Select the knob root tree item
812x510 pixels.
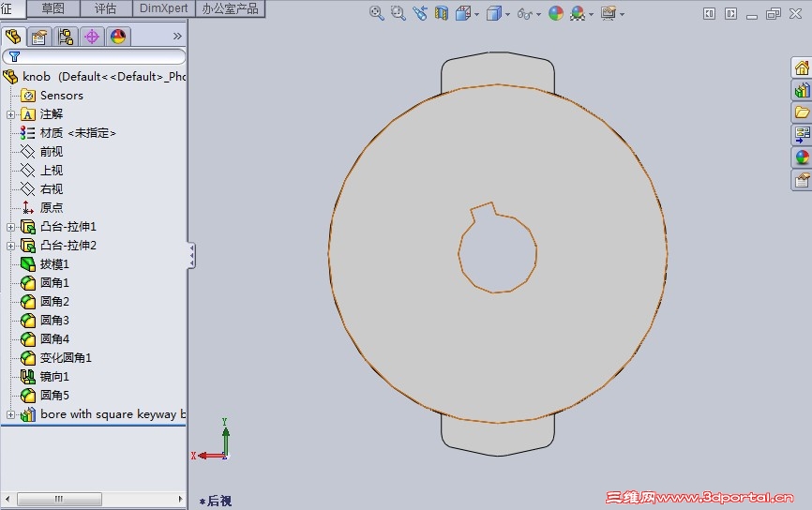95,77
